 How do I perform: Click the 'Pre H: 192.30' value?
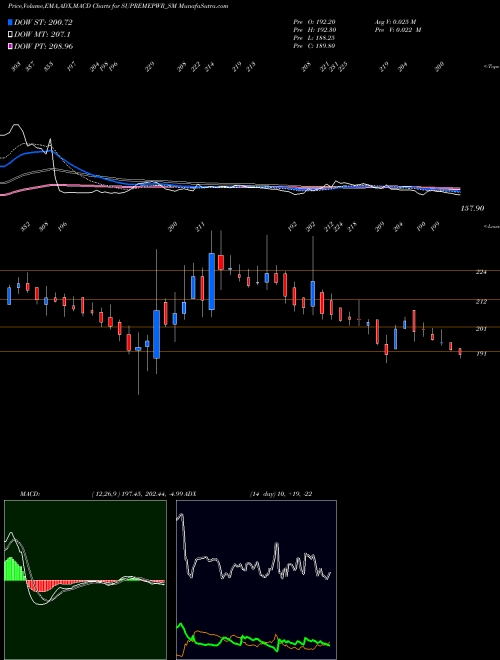point(314,30)
